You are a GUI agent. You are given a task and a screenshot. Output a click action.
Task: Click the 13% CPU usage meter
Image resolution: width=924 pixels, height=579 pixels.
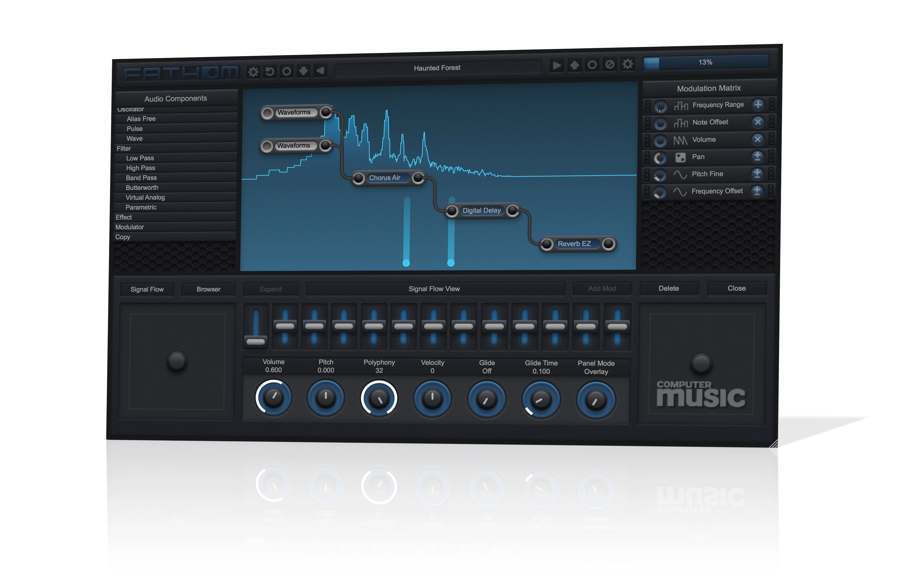pyautogui.click(x=705, y=62)
